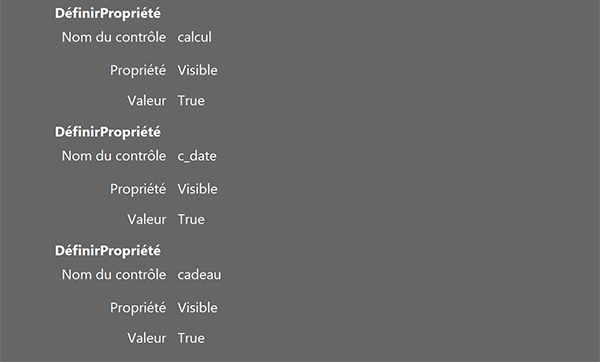The width and height of the screenshot is (600, 362).
Task: Click the True value in the calcul action
Action: (x=191, y=101)
